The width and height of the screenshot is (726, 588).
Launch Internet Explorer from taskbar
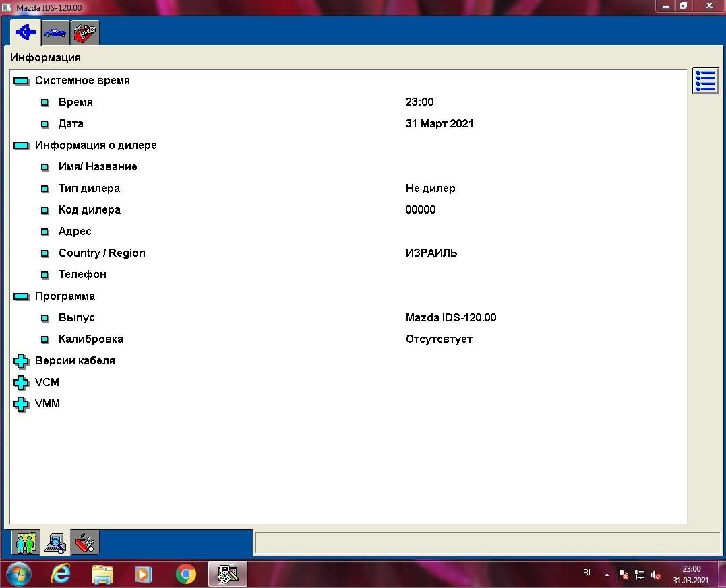pos(61,575)
